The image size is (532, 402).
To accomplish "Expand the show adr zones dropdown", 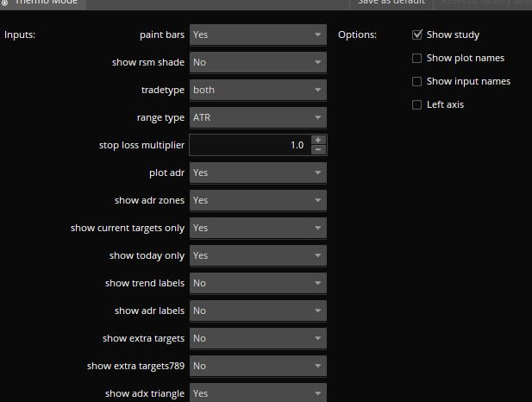I will point(258,200).
